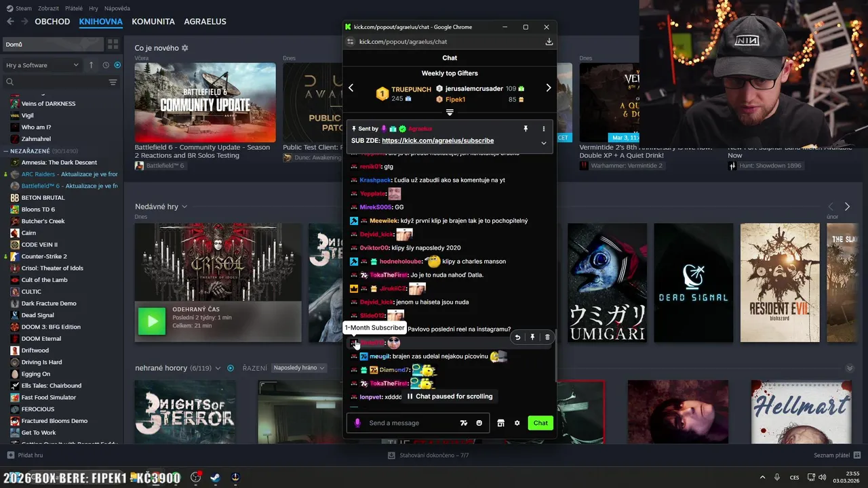Open advanced library filters icon
The height and width of the screenshot is (488, 868).
tap(113, 82)
